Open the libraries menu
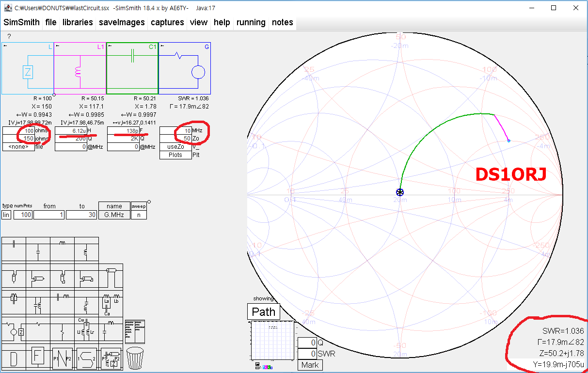 78,22
